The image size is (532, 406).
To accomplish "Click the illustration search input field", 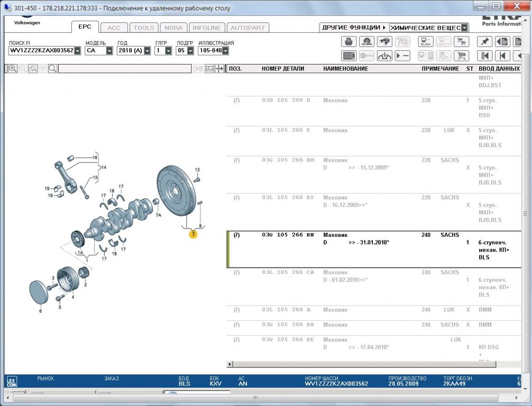I will (x=124, y=69).
